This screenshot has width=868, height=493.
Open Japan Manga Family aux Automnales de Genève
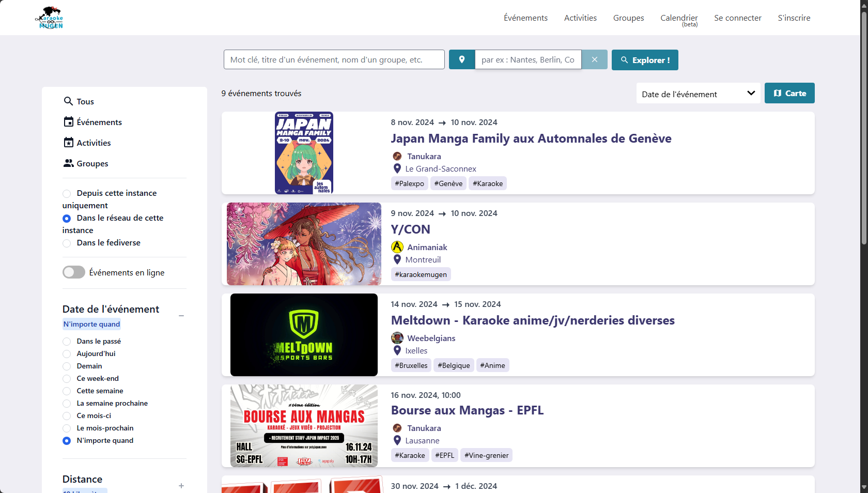(x=531, y=138)
